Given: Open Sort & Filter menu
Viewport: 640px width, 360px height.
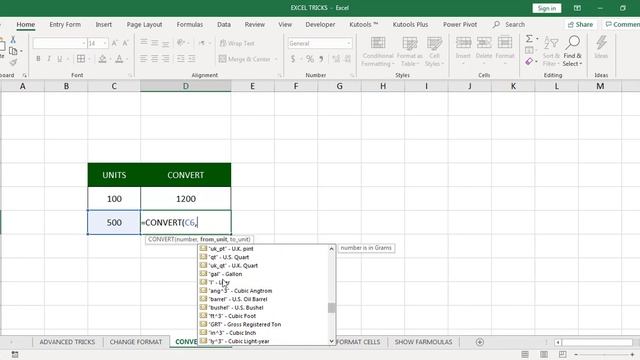Looking at the screenshot, I should [551, 51].
